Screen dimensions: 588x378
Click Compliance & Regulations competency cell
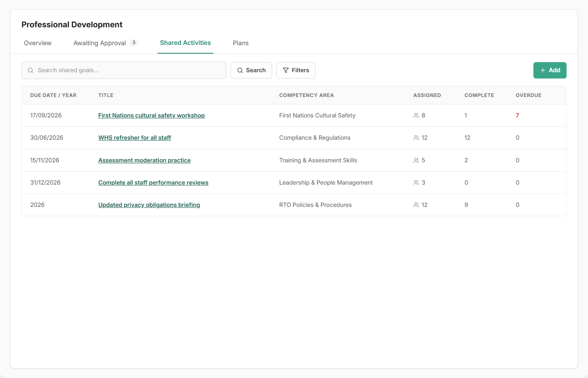pos(315,138)
